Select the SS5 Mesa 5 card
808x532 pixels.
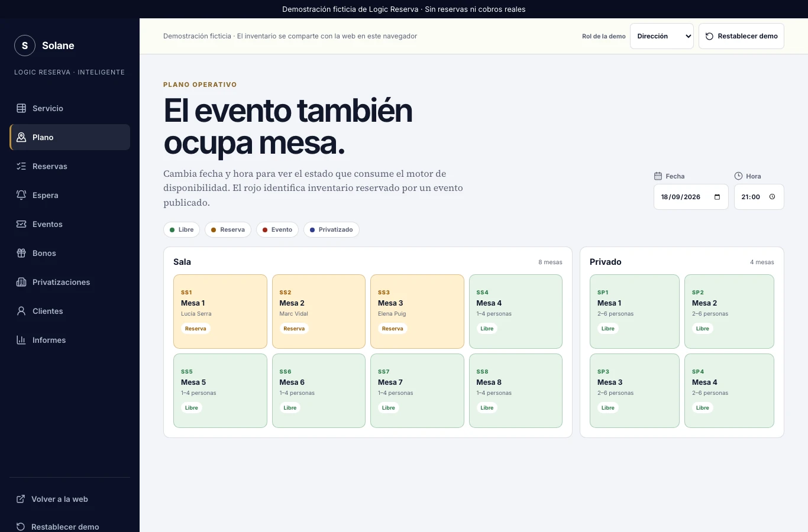[x=220, y=391]
